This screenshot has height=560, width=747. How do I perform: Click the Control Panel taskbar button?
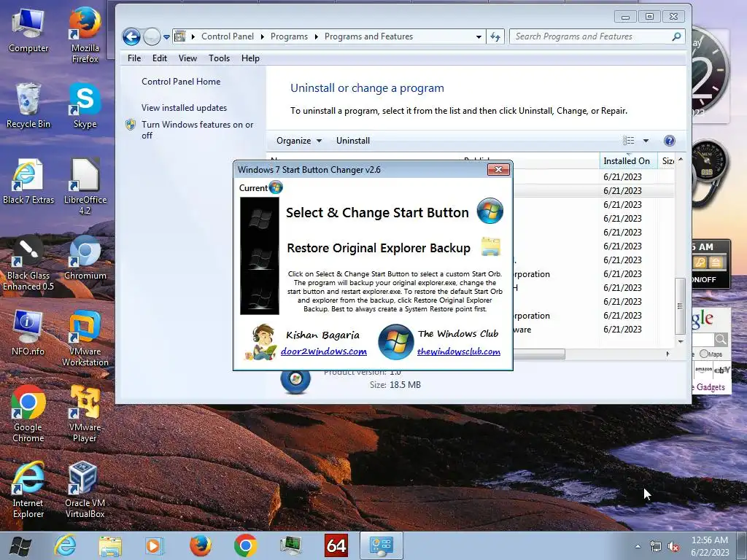(381, 545)
